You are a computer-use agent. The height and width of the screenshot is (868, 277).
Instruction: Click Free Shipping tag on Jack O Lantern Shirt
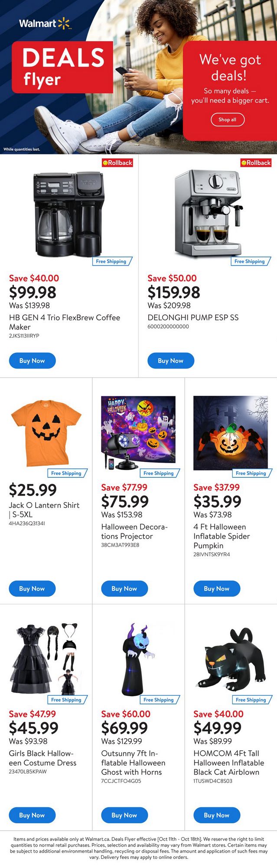tap(67, 473)
